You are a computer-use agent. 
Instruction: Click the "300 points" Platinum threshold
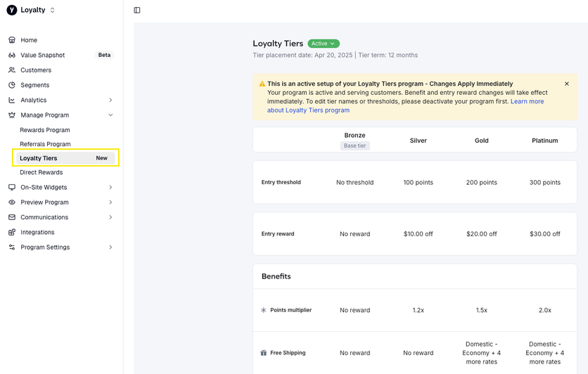point(545,183)
